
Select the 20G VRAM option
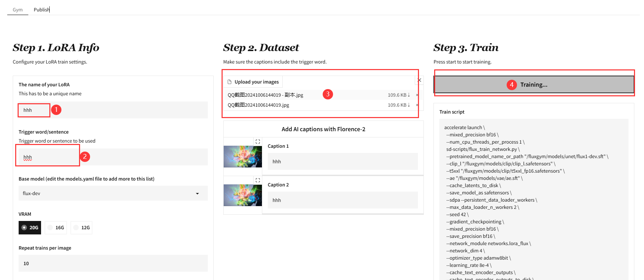click(x=30, y=228)
